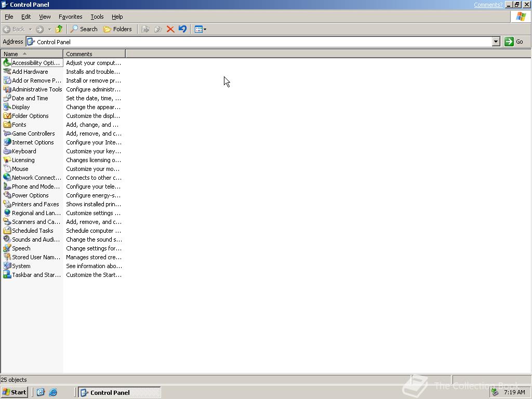Image resolution: width=532 pixels, height=399 pixels.
Task: Select the Printers and Faxes icon
Action: [7, 204]
